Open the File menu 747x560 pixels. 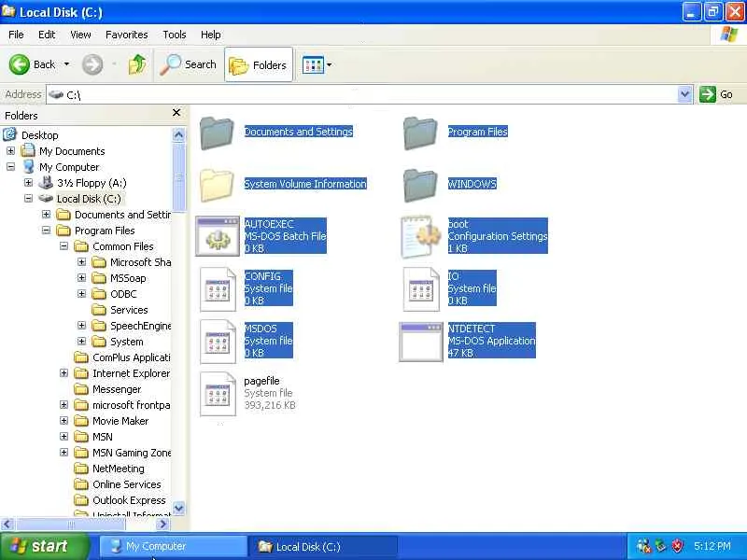(x=16, y=35)
